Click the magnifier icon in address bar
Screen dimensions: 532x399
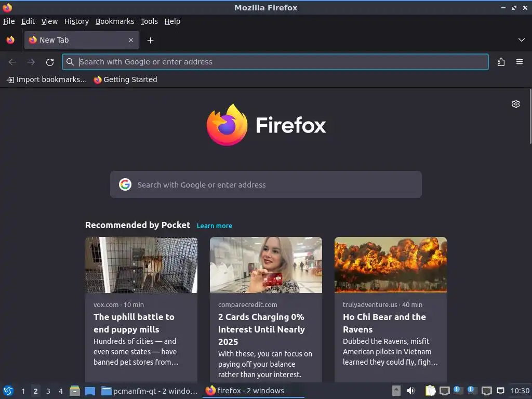(70, 62)
